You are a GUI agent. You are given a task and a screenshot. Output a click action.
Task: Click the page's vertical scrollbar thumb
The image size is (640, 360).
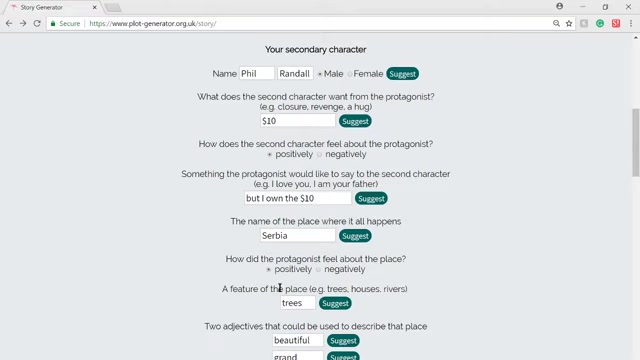[636, 142]
